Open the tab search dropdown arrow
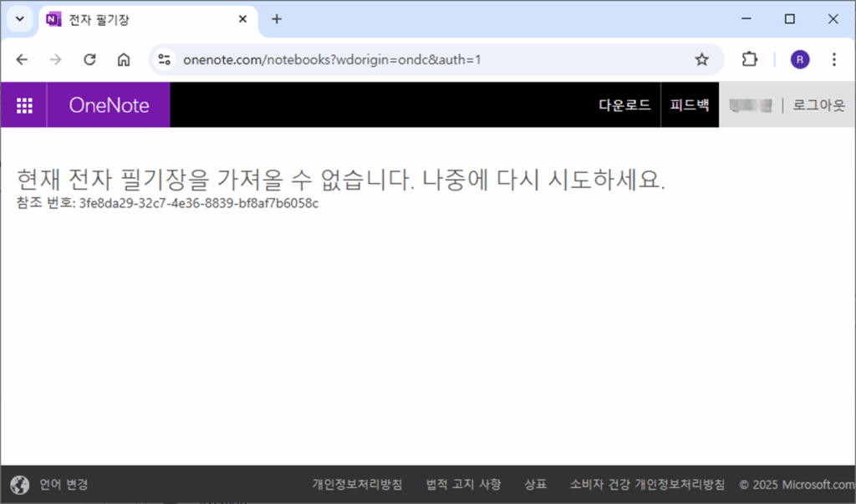This screenshot has width=856, height=504. 20,19
